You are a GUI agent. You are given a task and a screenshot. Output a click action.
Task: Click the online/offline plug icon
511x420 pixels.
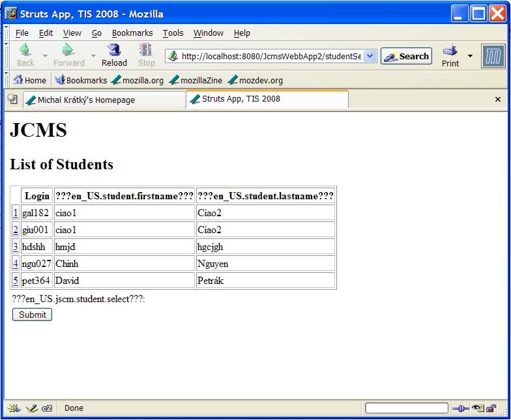pyautogui.click(x=460, y=408)
